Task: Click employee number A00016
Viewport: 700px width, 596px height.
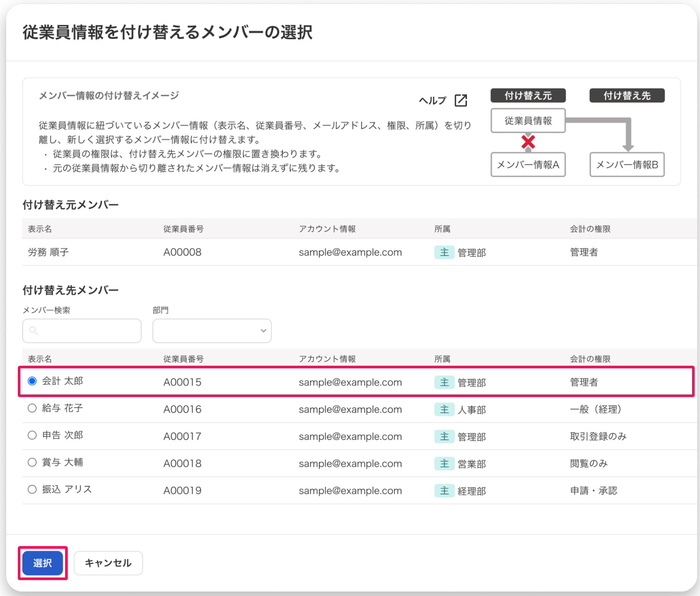Action: (x=182, y=409)
